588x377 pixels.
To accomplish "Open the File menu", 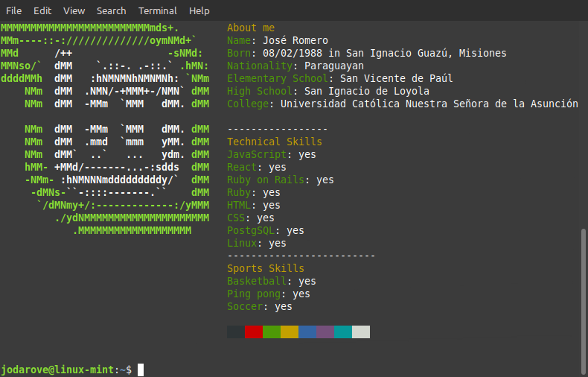I will pos(13,11).
